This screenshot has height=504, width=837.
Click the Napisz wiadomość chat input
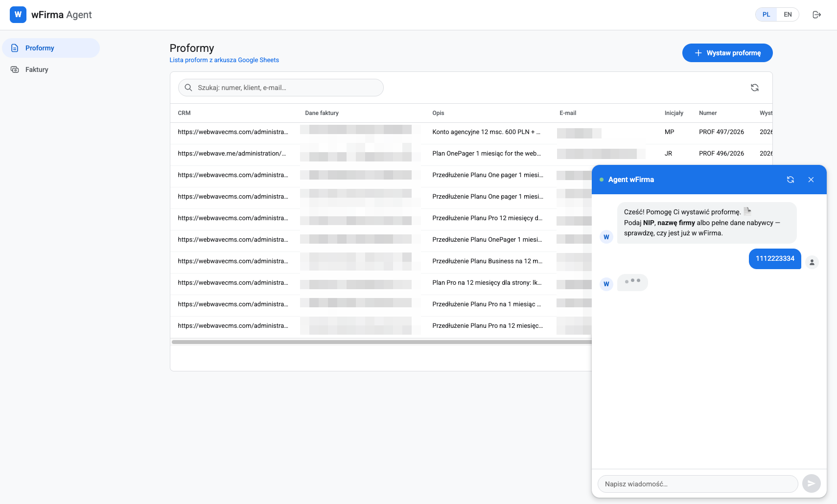(x=697, y=484)
